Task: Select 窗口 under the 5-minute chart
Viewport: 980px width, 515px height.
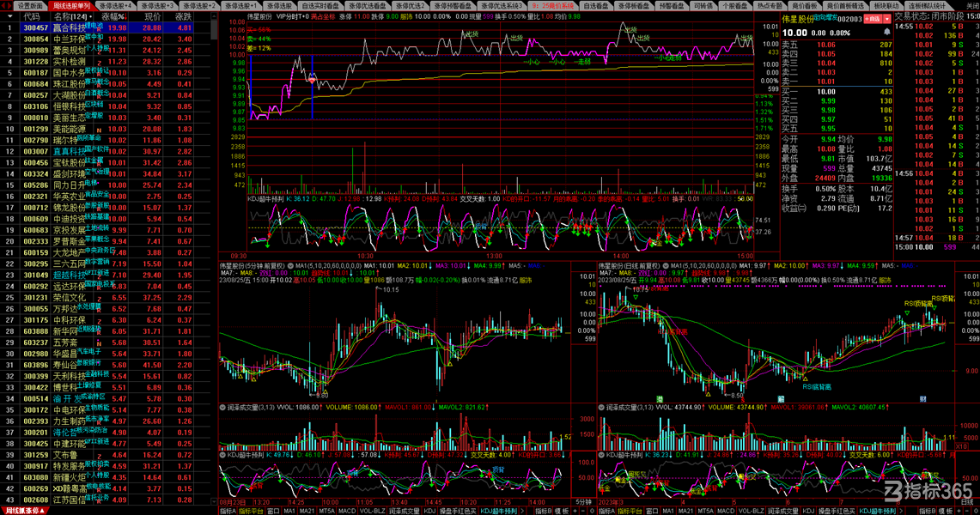Action: (273, 511)
